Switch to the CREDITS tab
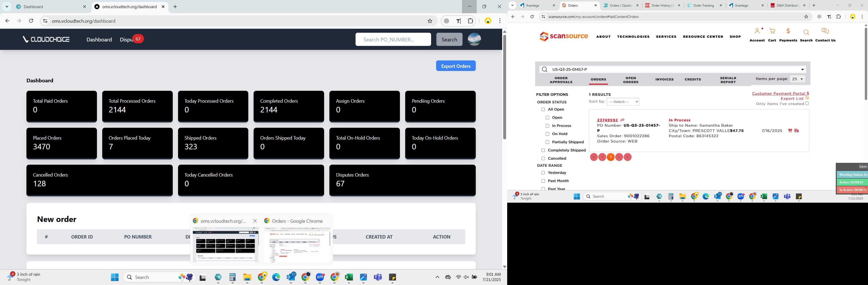This screenshot has width=868, height=285. tap(692, 79)
